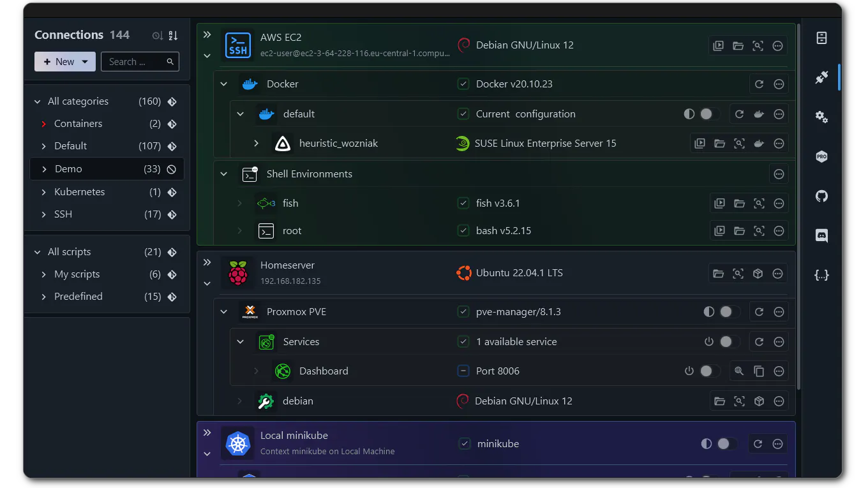Click Docker whale icon in default row
Viewport: 868px width, 488px height.
[759, 114]
